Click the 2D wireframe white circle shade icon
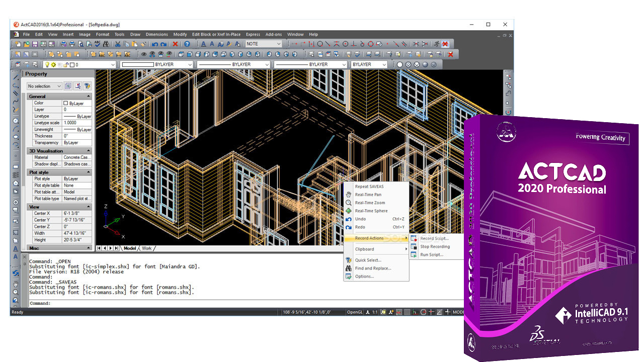 [399, 64]
